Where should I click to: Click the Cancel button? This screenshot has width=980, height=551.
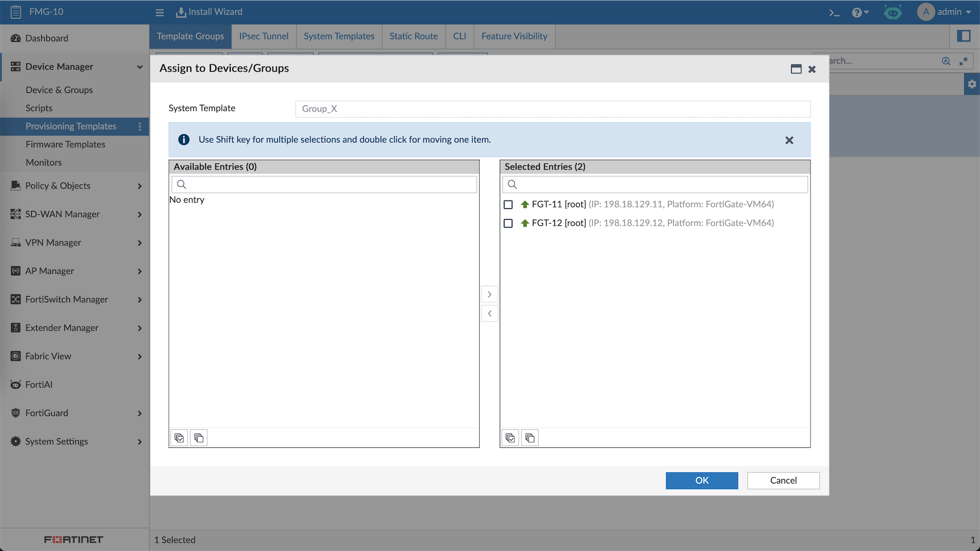tap(783, 480)
